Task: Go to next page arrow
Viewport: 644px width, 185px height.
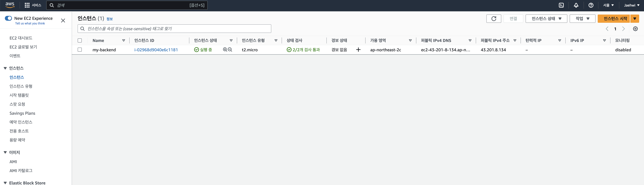Action: click(623, 29)
